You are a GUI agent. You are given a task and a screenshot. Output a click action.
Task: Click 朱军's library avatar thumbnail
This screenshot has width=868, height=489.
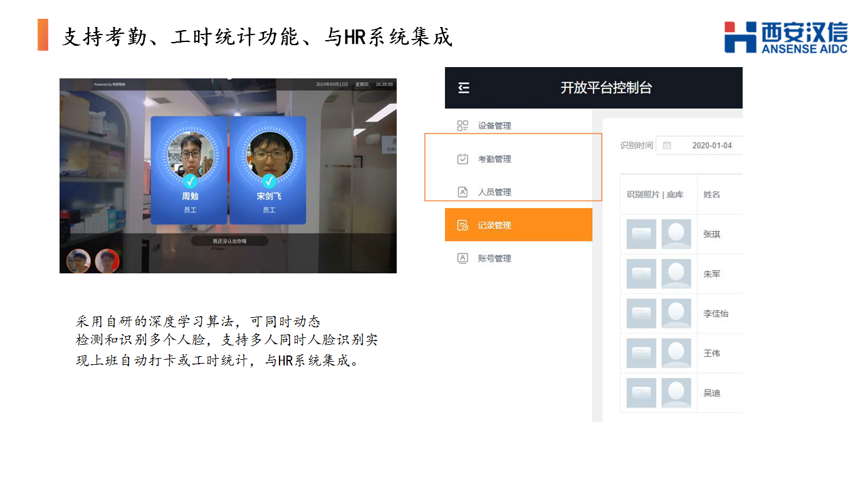click(676, 274)
